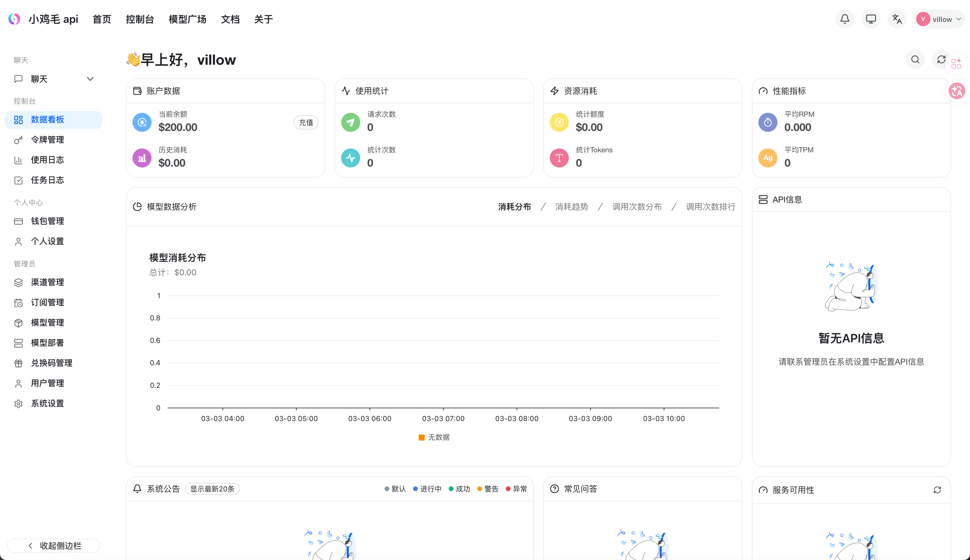Screen dimensions: 970x560
Task: Open 模型广场 in top navigation
Action: click(188, 19)
